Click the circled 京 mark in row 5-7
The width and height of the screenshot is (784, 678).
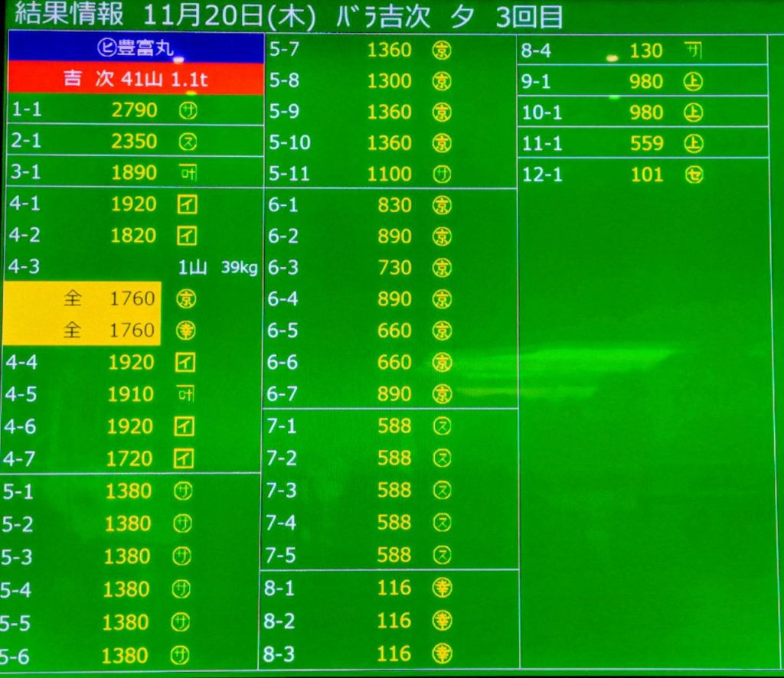442,51
